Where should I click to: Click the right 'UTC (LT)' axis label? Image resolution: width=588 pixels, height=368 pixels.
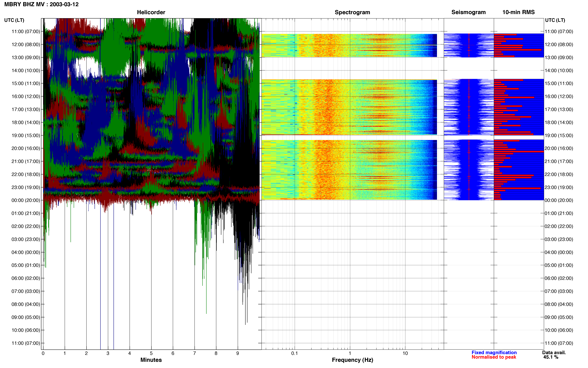point(555,20)
